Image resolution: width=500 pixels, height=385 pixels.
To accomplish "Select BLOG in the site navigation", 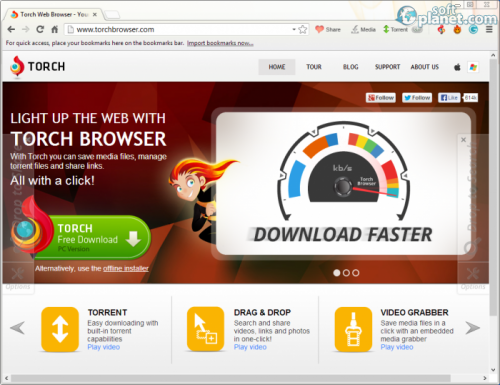I will (351, 67).
